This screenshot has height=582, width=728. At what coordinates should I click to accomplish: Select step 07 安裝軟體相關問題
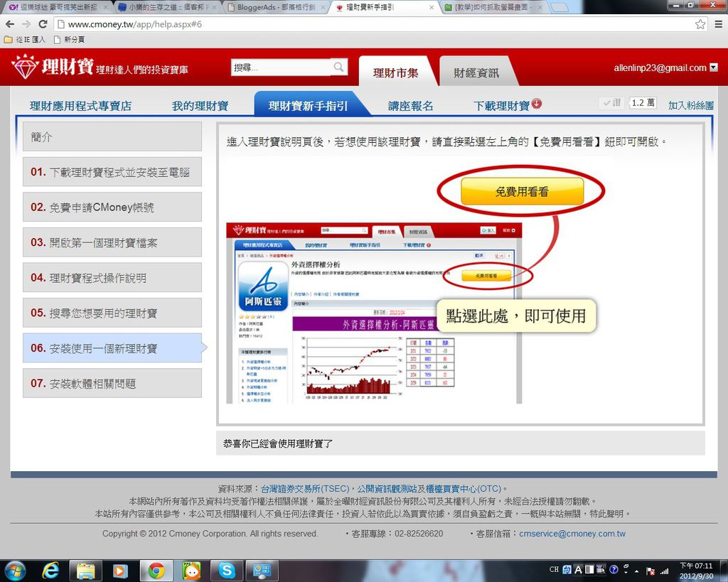(112, 383)
